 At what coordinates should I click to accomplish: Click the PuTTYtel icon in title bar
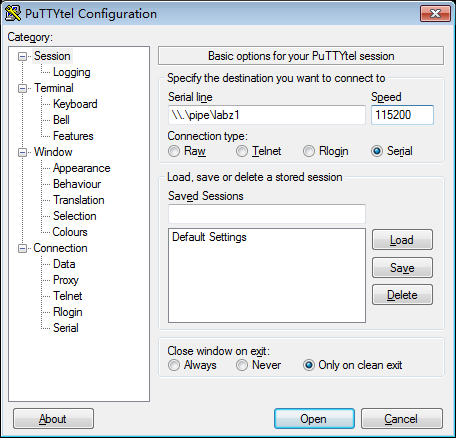(x=13, y=13)
